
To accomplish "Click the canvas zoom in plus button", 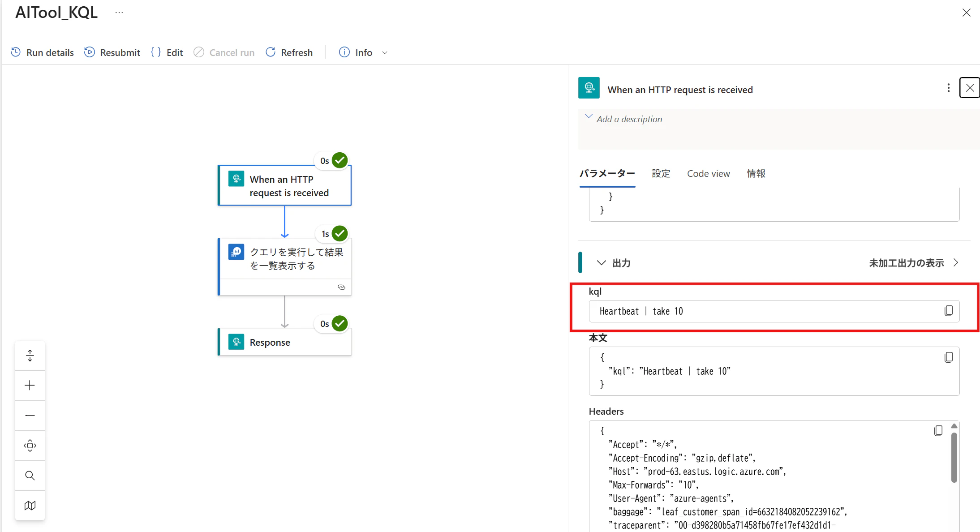I will tap(30, 386).
